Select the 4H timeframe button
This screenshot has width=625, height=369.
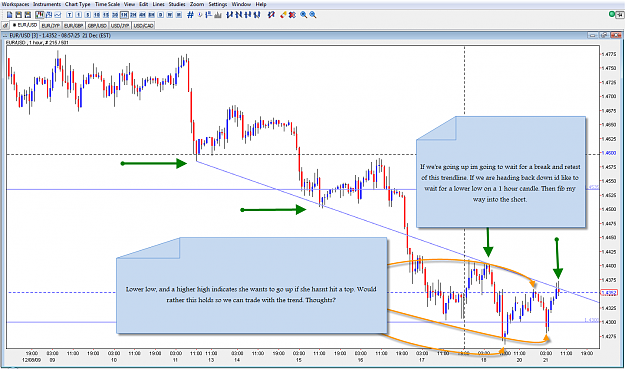(142, 15)
